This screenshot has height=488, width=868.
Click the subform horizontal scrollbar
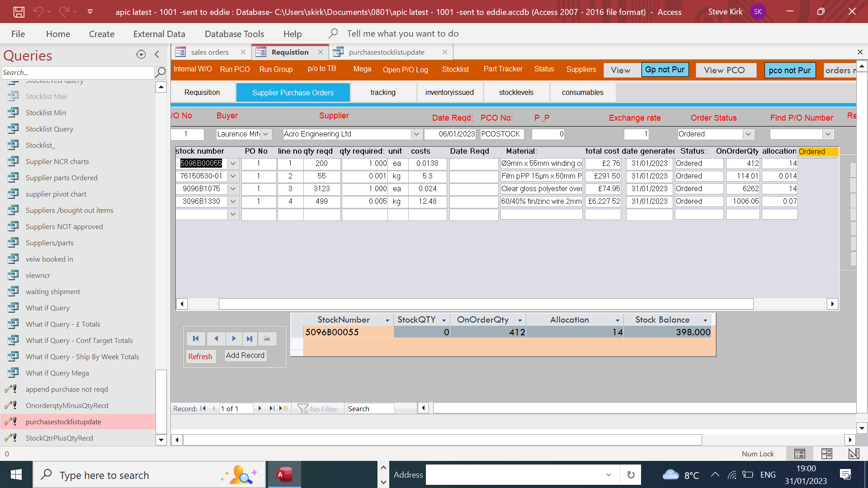click(486, 304)
